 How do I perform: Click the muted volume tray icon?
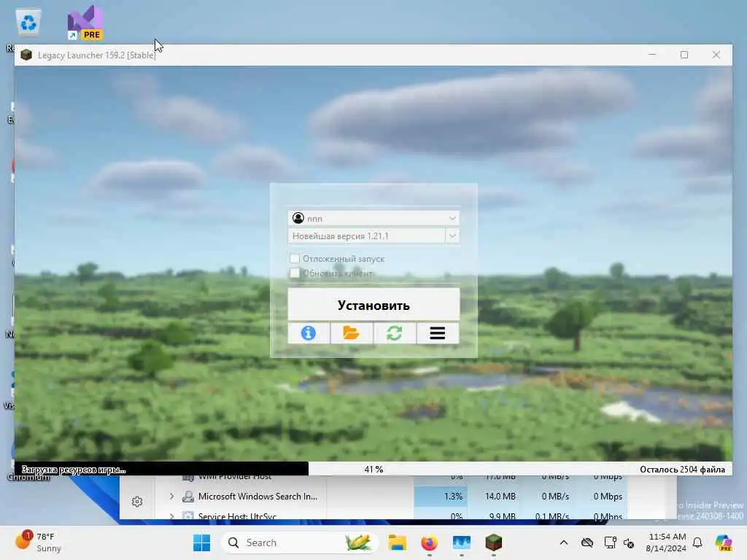tap(629, 542)
